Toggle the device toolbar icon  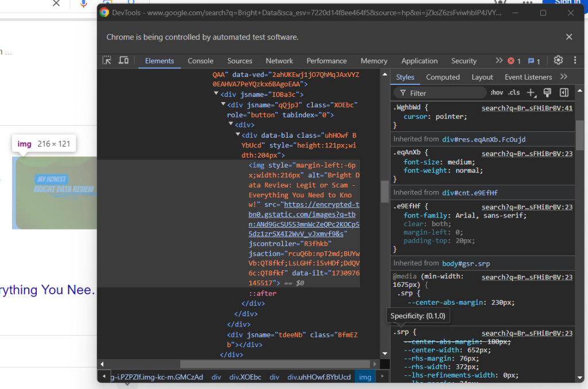pyautogui.click(x=123, y=61)
